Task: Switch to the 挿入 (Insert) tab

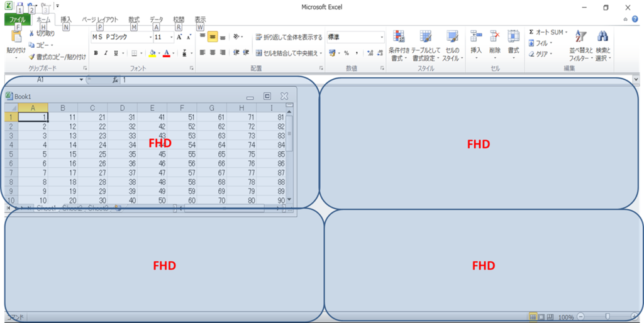Action: [66, 19]
